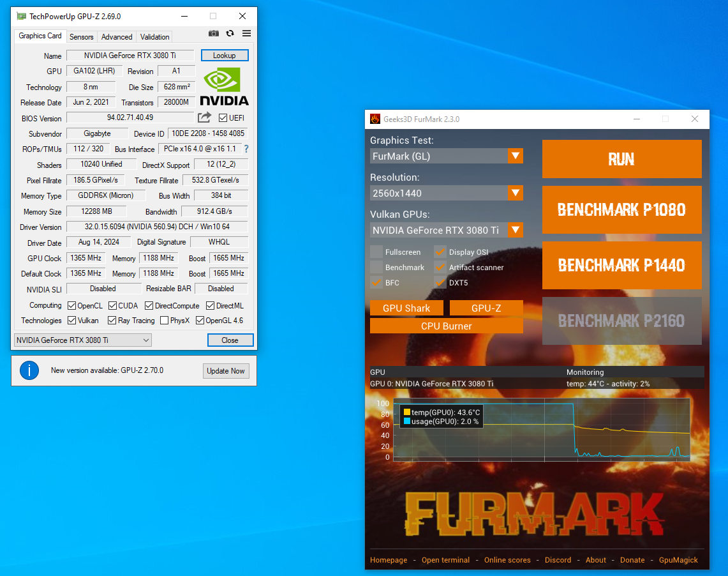
Task: Open GPU selection dropdown in GPU-Z
Action: (83, 340)
